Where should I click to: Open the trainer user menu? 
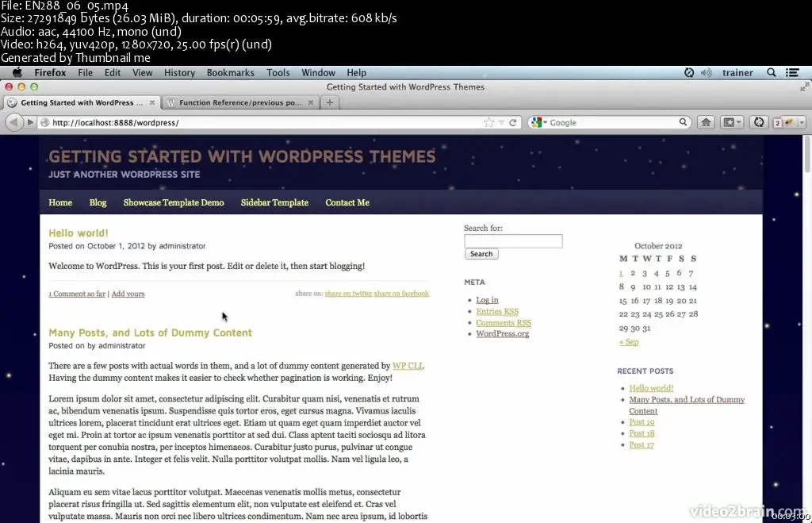pos(737,72)
